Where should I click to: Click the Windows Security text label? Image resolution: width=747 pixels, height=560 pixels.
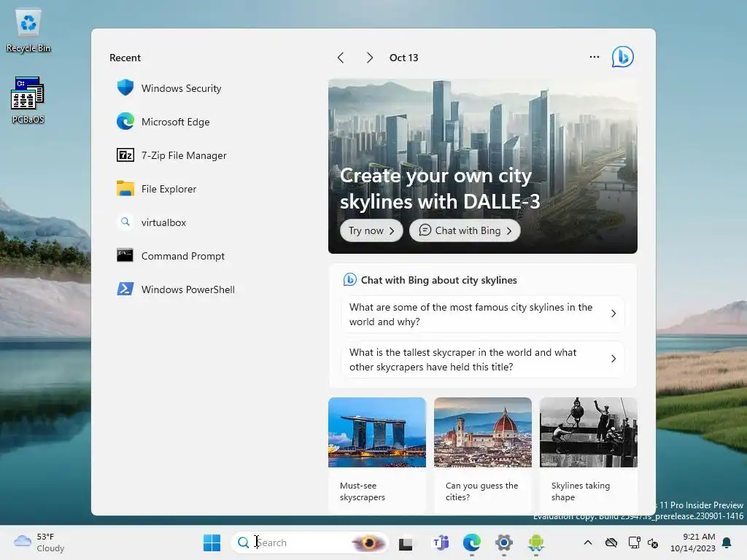[182, 88]
